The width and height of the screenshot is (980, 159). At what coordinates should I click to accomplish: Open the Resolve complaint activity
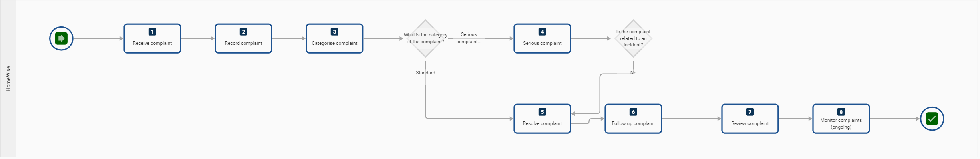click(542, 119)
